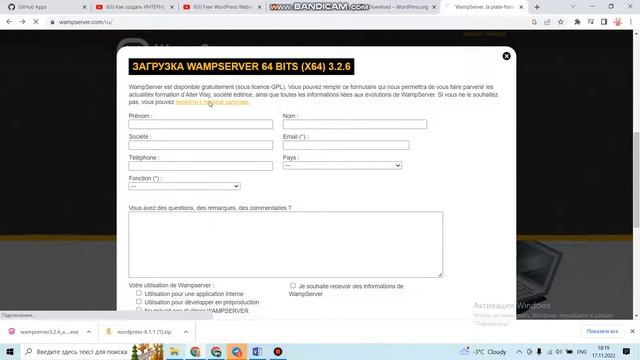The height and width of the screenshot is (360, 640).
Task: Focus the Téléphone input field
Action: pyautogui.click(x=200, y=166)
